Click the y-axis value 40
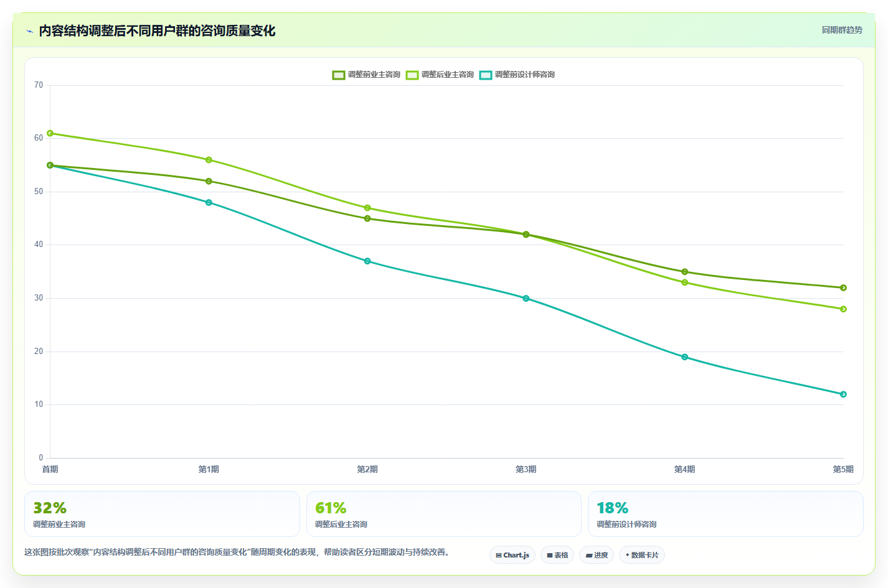The width and height of the screenshot is (888, 588). coord(39,245)
